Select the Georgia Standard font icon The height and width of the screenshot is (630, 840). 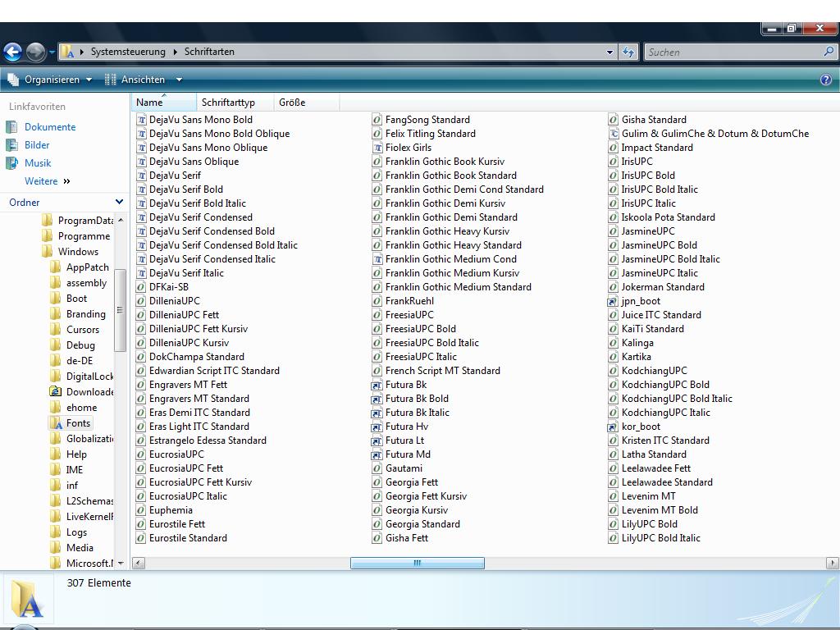[377, 524]
